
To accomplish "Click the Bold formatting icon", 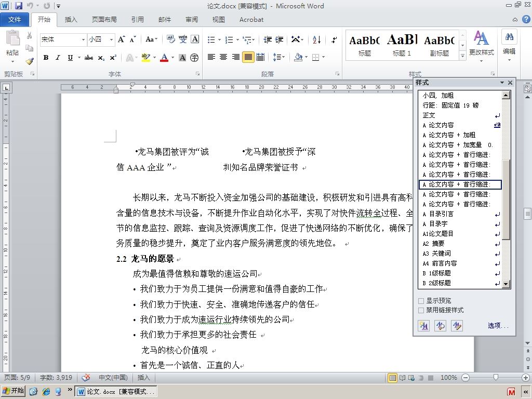I will coord(46,58).
